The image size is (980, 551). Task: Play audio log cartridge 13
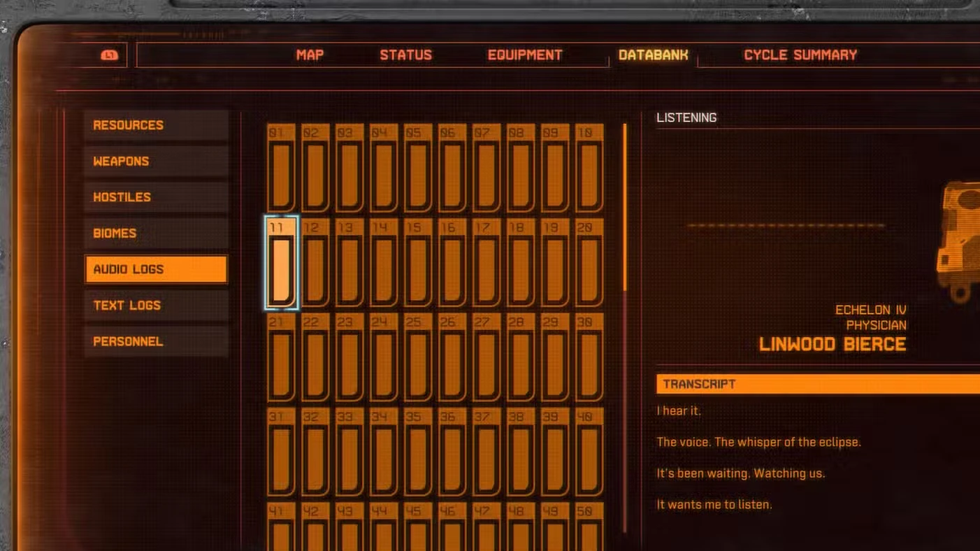click(350, 263)
